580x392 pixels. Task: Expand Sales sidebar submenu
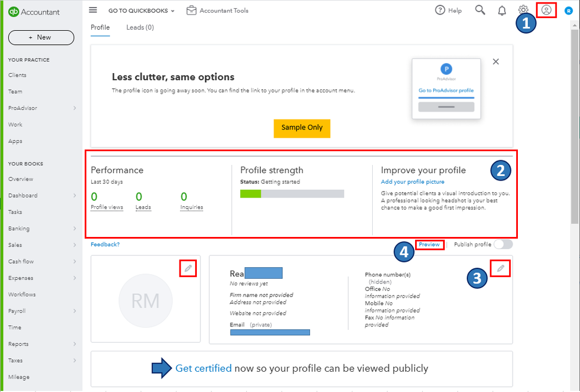[75, 245]
